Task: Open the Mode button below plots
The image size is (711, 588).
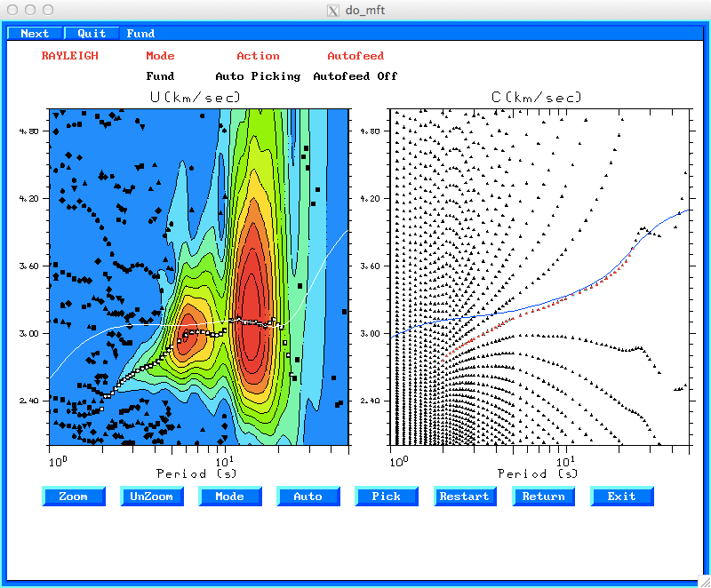Action: (x=230, y=497)
